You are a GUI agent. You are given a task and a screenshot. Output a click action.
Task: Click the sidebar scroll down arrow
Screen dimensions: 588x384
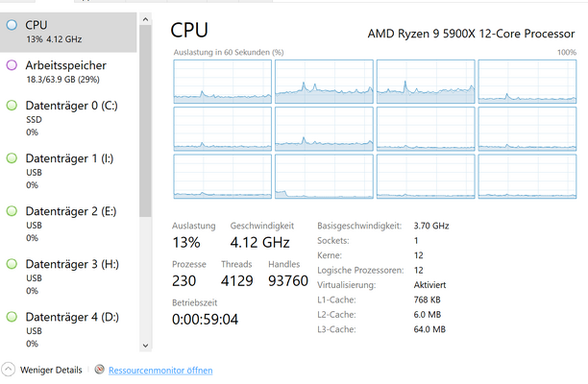145,346
